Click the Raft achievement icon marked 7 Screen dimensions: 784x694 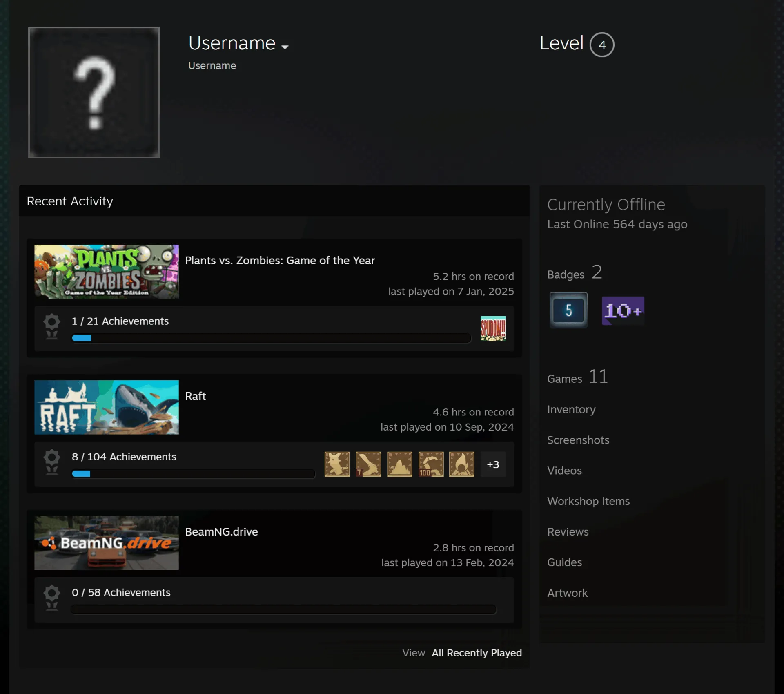click(368, 464)
